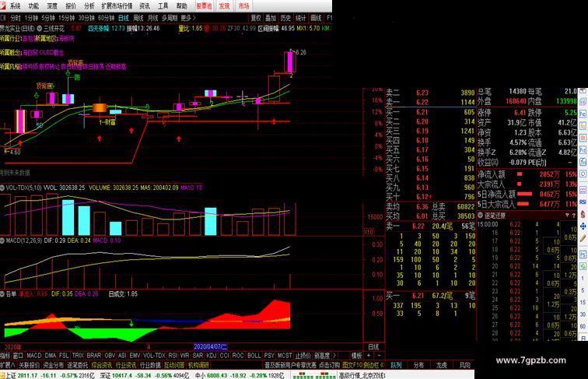588x379 pixels.
Task: Open the 机构调研 tab
Action: tap(198, 365)
